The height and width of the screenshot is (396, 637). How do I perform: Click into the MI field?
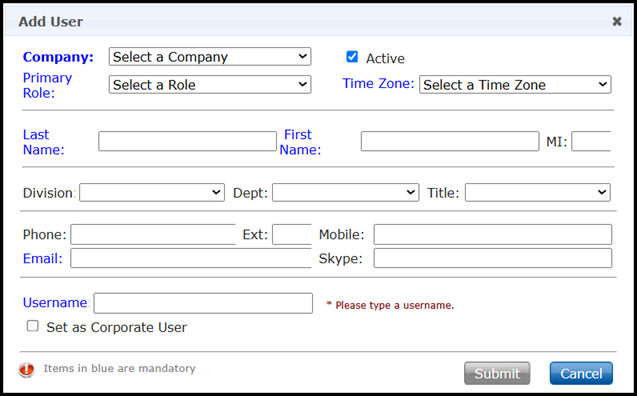[x=591, y=141]
